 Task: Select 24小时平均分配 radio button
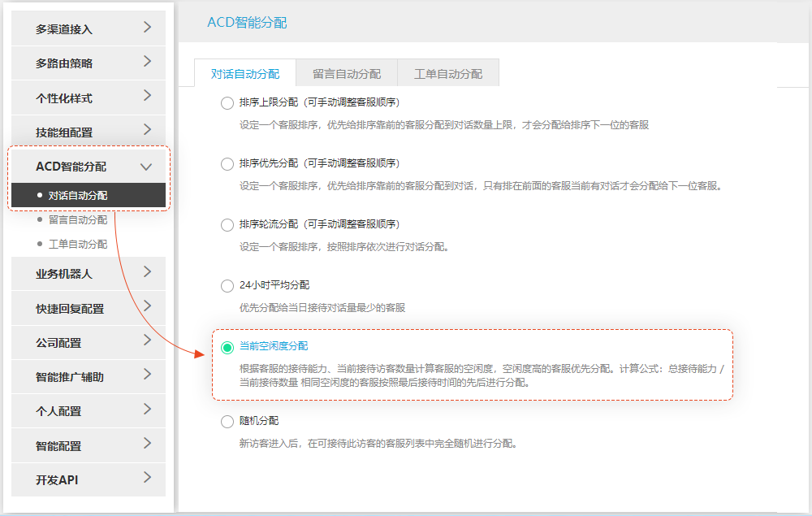pos(227,286)
